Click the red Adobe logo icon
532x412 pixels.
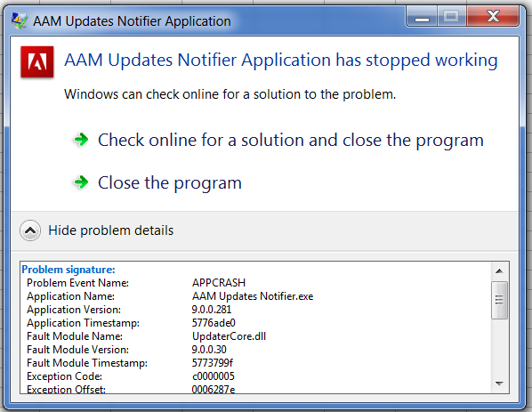click(x=37, y=61)
